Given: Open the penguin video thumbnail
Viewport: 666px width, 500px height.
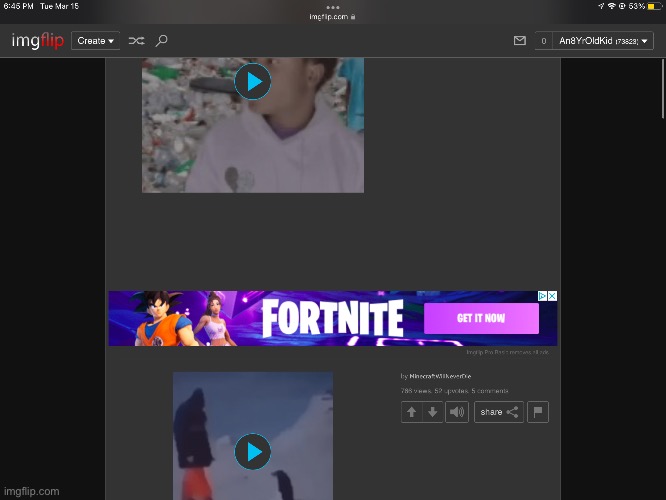Looking at the screenshot, I should [253, 436].
